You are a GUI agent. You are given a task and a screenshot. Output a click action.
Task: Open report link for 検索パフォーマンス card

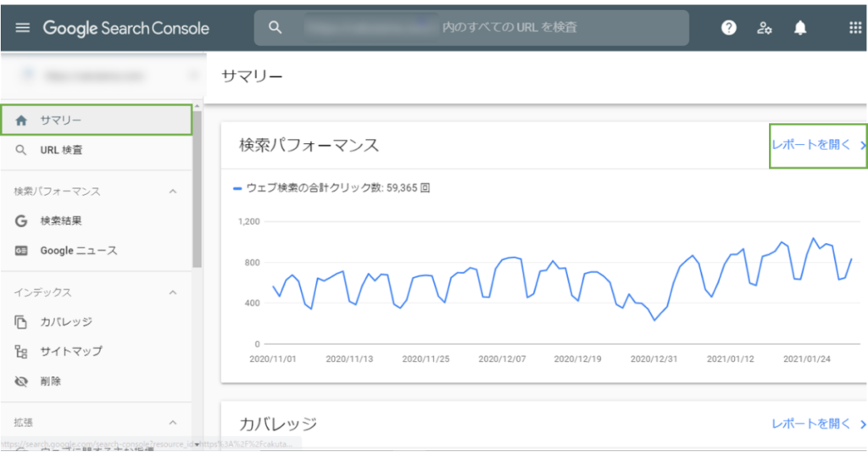[x=818, y=145]
